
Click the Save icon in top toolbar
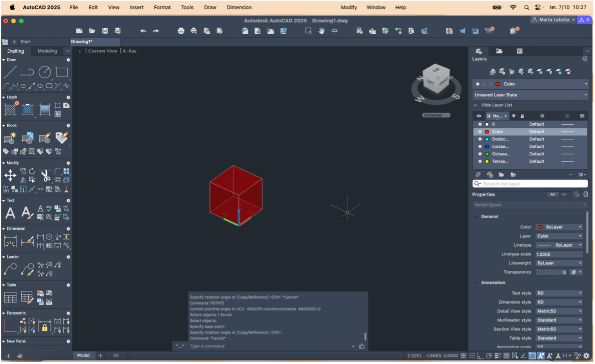(x=105, y=31)
